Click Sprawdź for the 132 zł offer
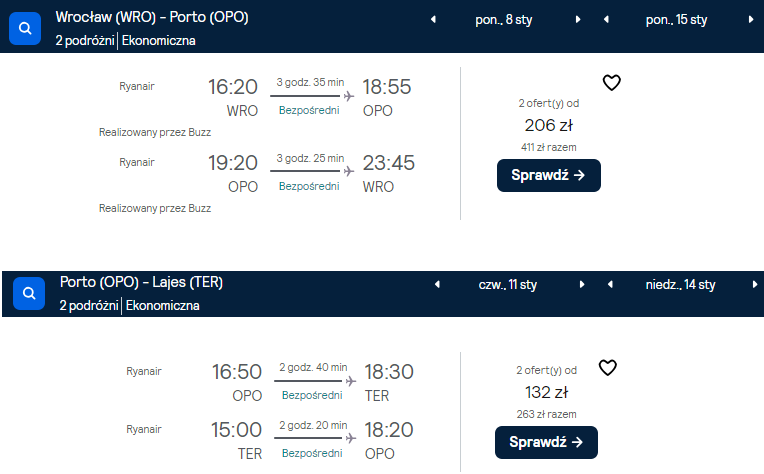 click(546, 442)
